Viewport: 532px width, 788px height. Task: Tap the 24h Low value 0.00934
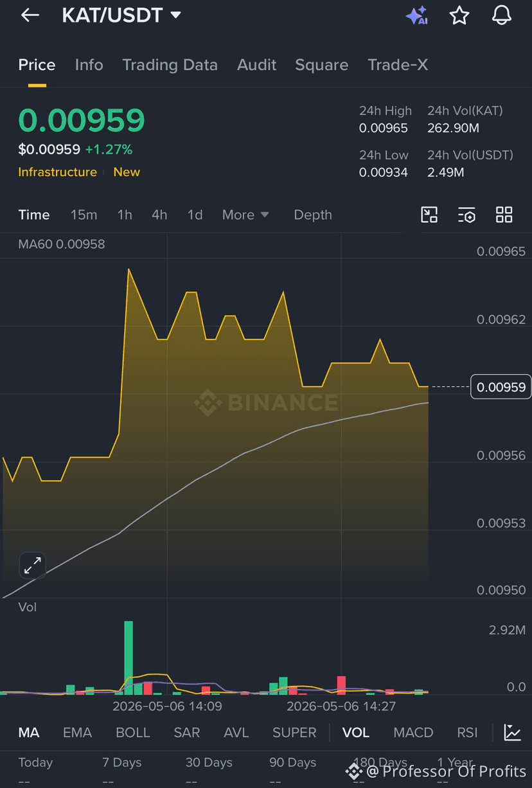[x=384, y=172]
